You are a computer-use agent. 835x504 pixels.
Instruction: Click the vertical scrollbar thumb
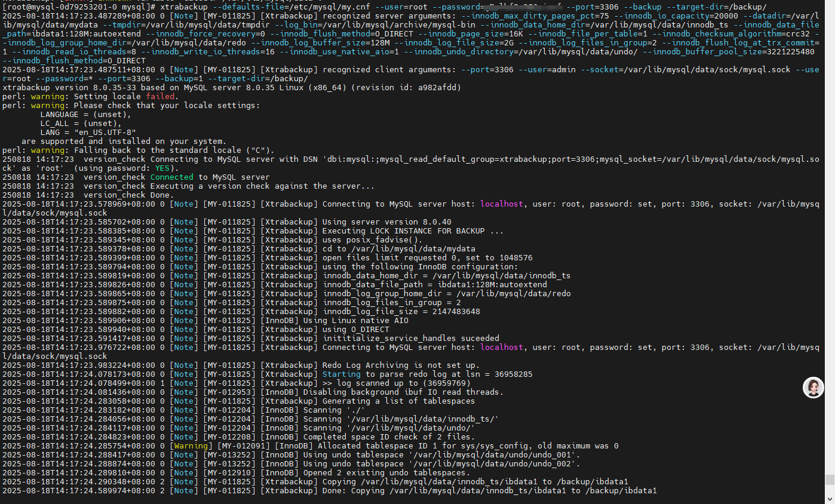pos(830,480)
